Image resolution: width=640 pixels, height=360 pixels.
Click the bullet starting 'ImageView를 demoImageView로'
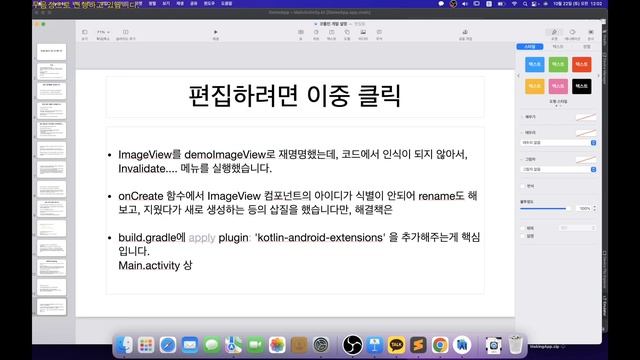tap(293, 162)
